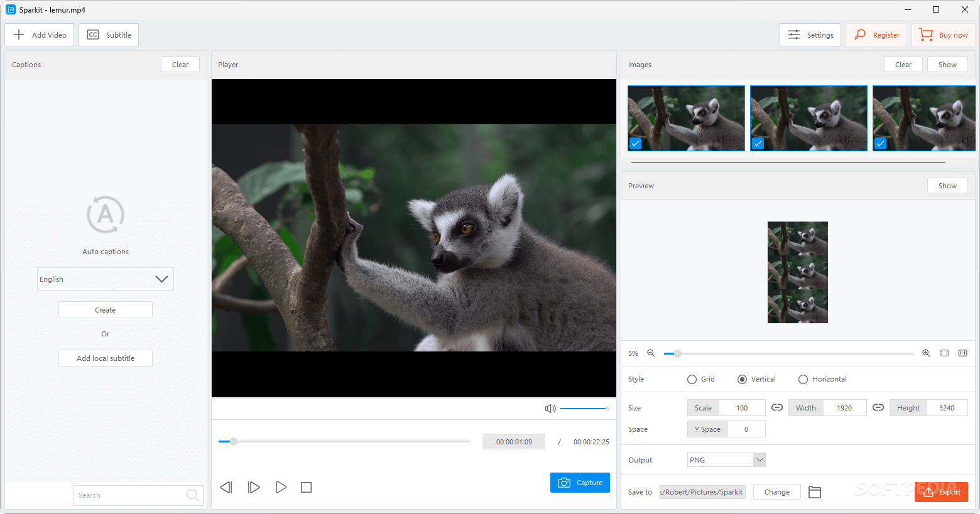Viewport: 980px width, 514px height.
Task: Zoom out the preview
Action: tap(651, 353)
